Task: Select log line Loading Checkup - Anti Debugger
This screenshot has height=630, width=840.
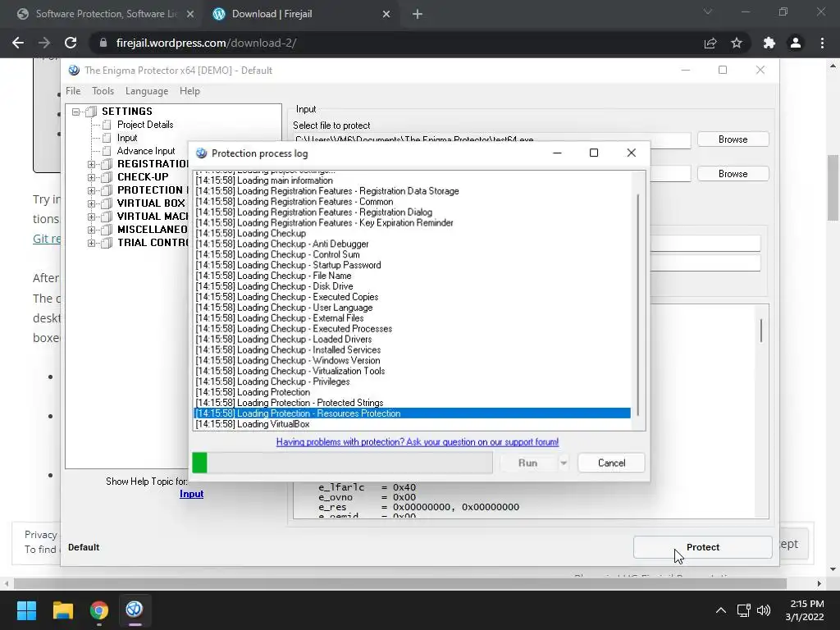Action: pos(412,244)
